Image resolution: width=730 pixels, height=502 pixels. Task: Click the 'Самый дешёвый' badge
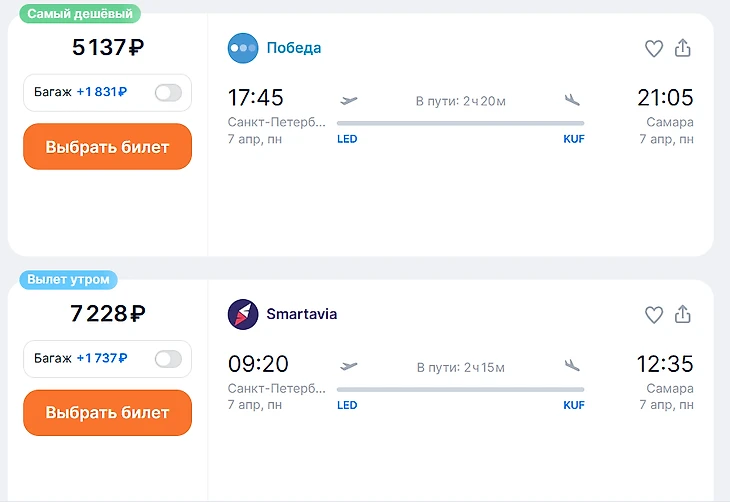point(79,14)
